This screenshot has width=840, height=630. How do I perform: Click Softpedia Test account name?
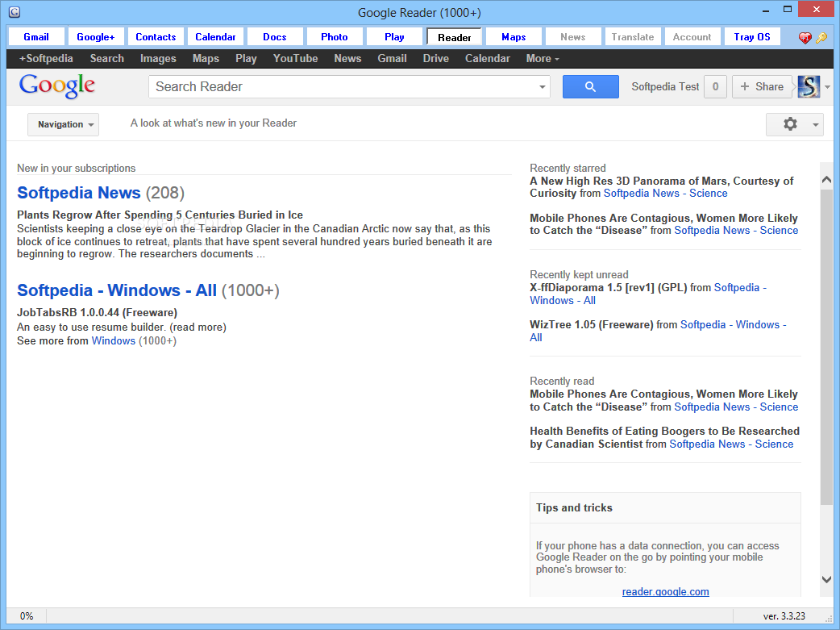(665, 87)
